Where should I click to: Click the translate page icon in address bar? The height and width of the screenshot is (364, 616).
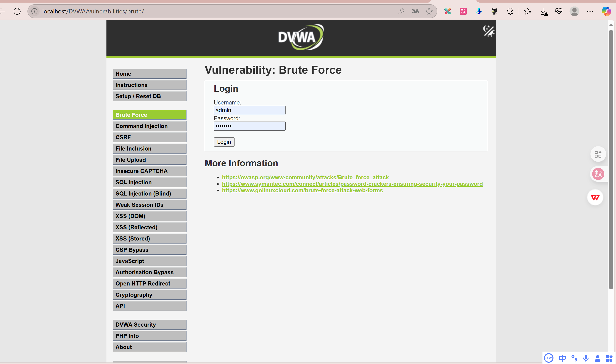point(415,11)
